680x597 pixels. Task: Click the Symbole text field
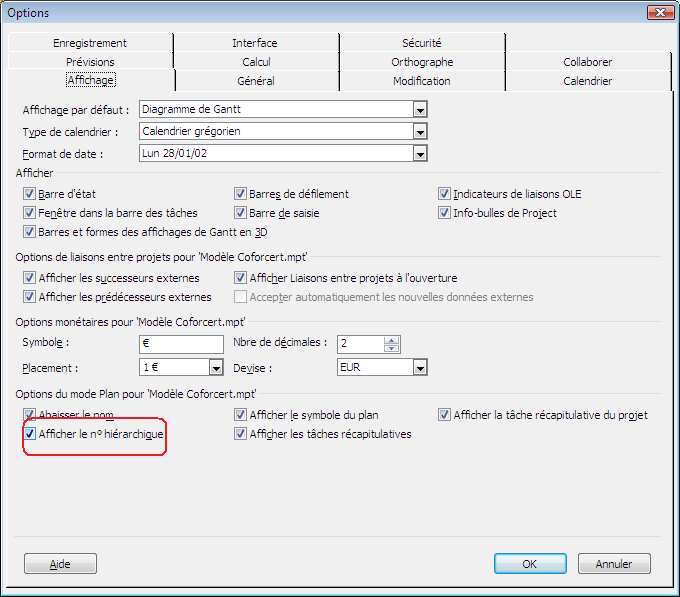181,344
